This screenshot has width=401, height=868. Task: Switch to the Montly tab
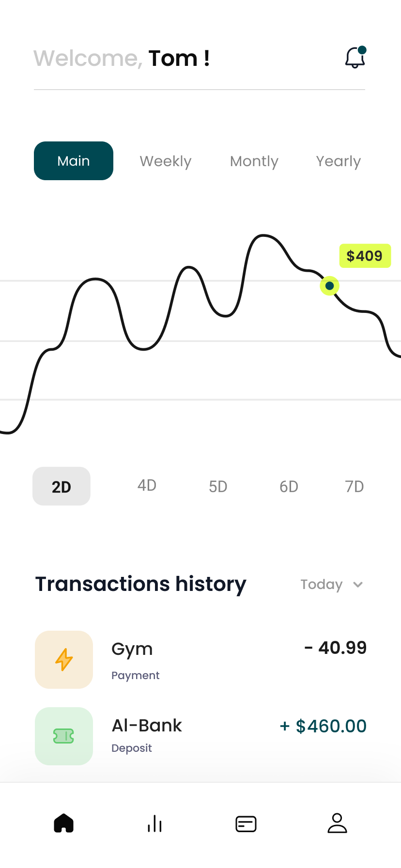tap(254, 161)
